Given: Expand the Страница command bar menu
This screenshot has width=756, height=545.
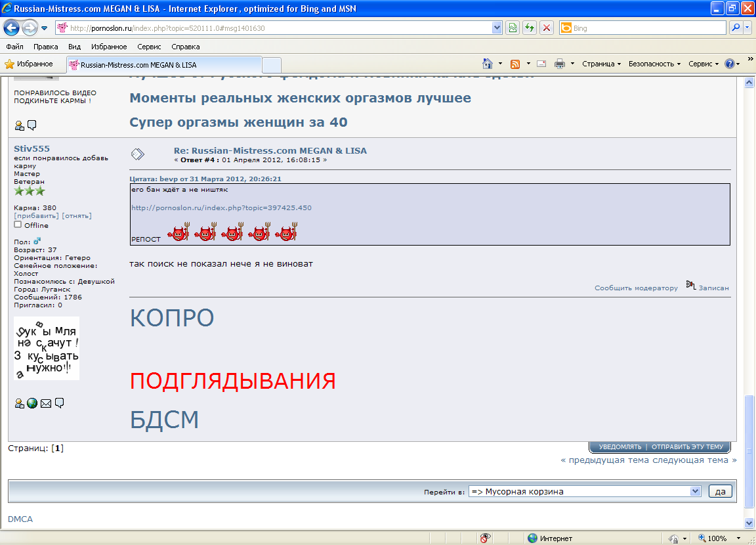Looking at the screenshot, I should (x=601, y=64).
